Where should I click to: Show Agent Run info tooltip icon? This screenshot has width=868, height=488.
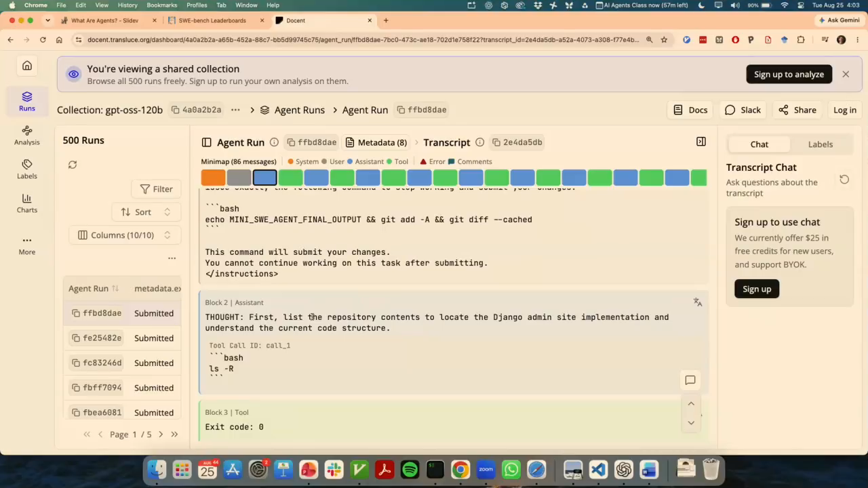pos(274,142)
